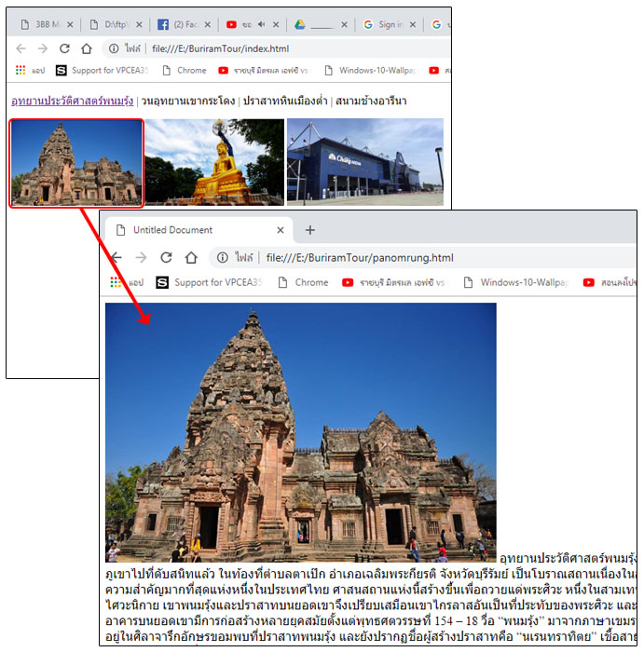
Task: Close the Untitled Document tab
Action: (281, 230)
